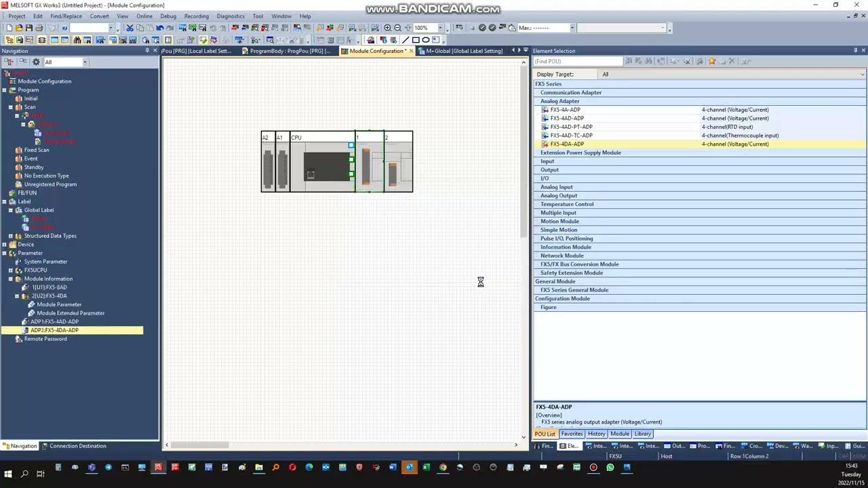
Task: Click the Help question mark icon
Action: coord(64,28)
